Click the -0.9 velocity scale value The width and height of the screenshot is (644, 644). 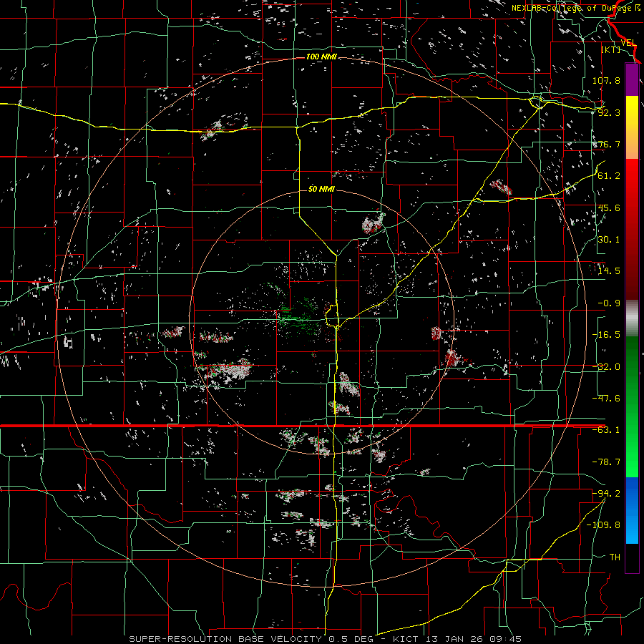point(609,303)
